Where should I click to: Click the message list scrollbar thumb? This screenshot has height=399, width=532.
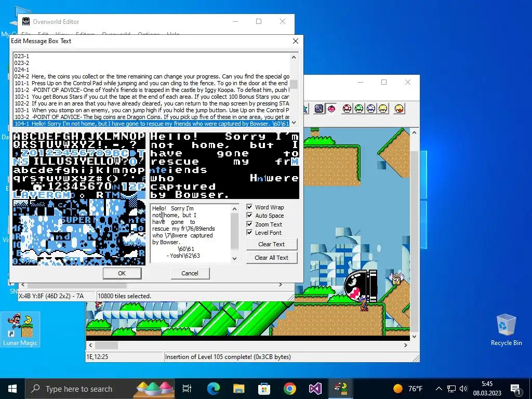(294, 84)
